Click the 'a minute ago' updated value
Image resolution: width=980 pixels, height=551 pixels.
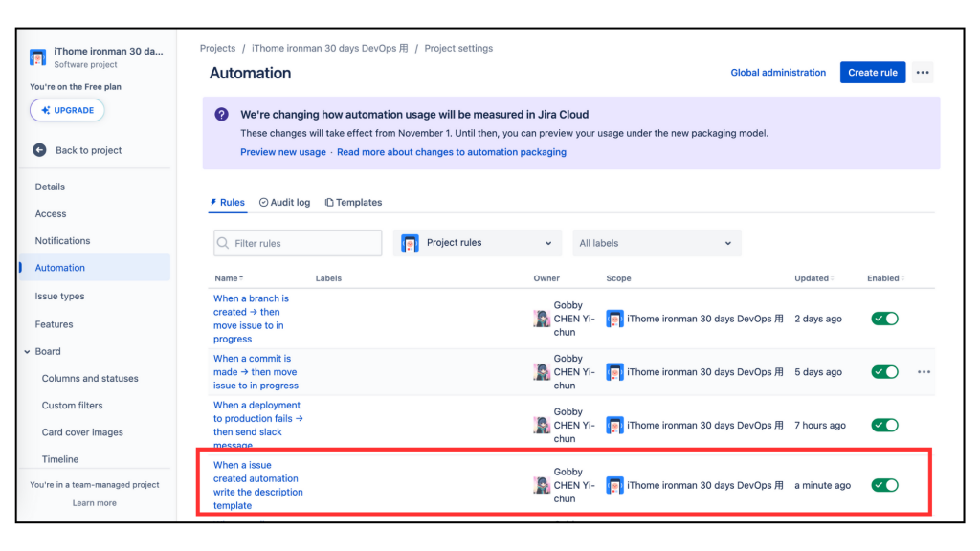[x=822, y=485]
